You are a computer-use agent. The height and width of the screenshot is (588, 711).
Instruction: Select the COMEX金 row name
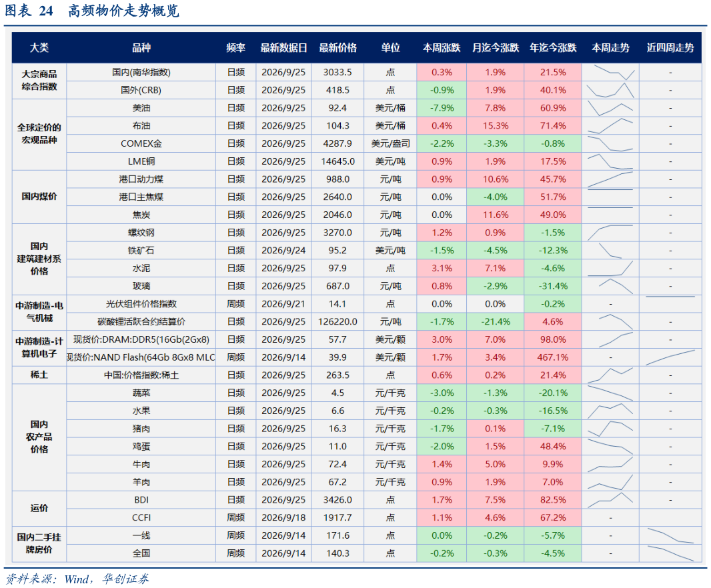pyautogui.click(x=141, y=143)
